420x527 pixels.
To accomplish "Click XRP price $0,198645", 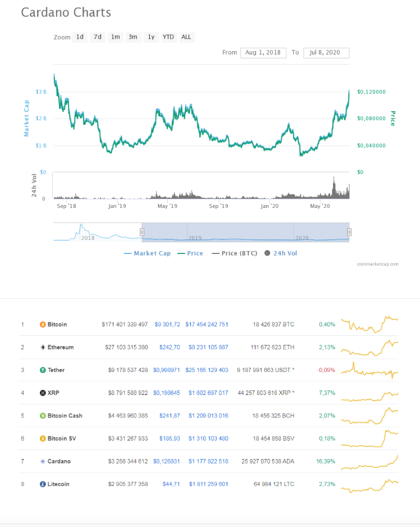I will 167,393.
